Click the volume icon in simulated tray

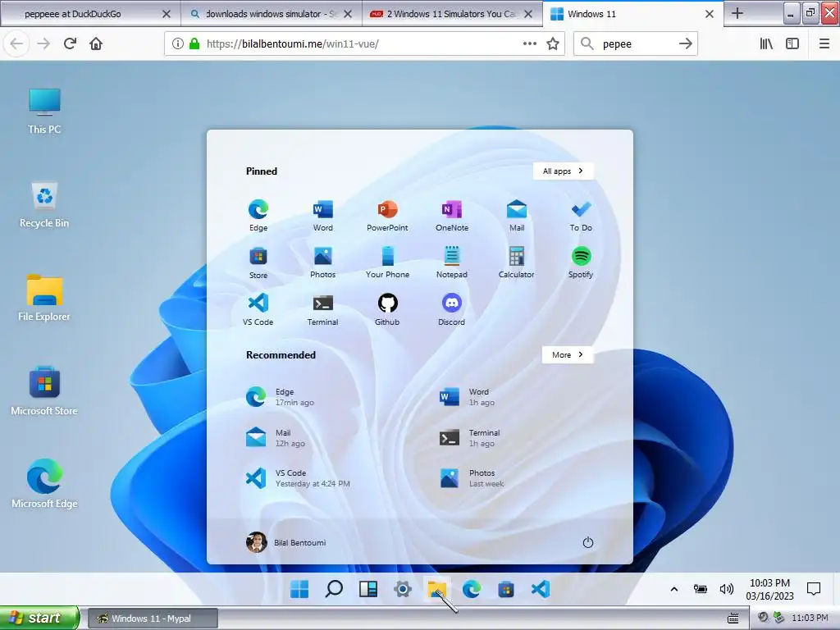(727, 589)
